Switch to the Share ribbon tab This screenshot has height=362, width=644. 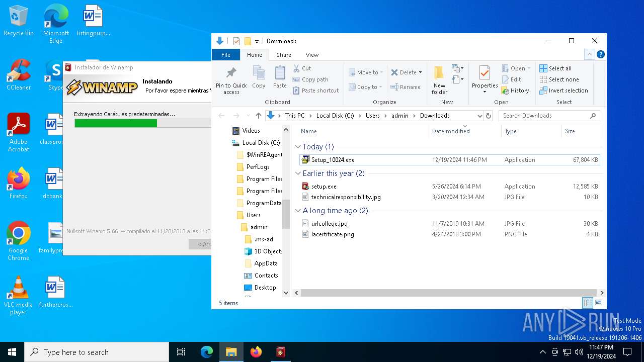click(x=284, y=55)
